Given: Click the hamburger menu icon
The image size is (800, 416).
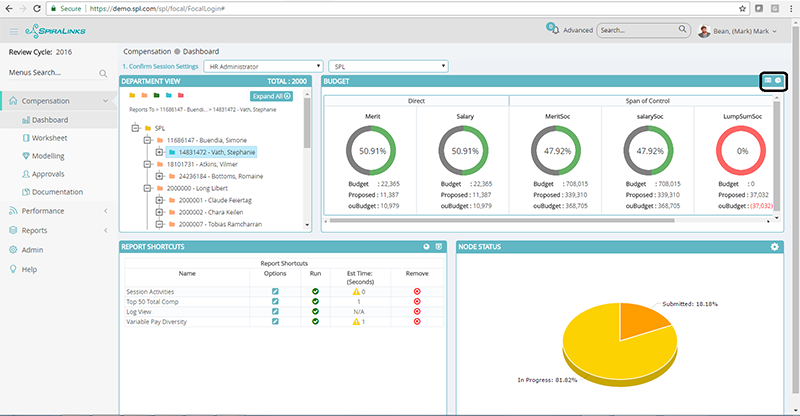Looking at the screenshot, I should 13,32.
